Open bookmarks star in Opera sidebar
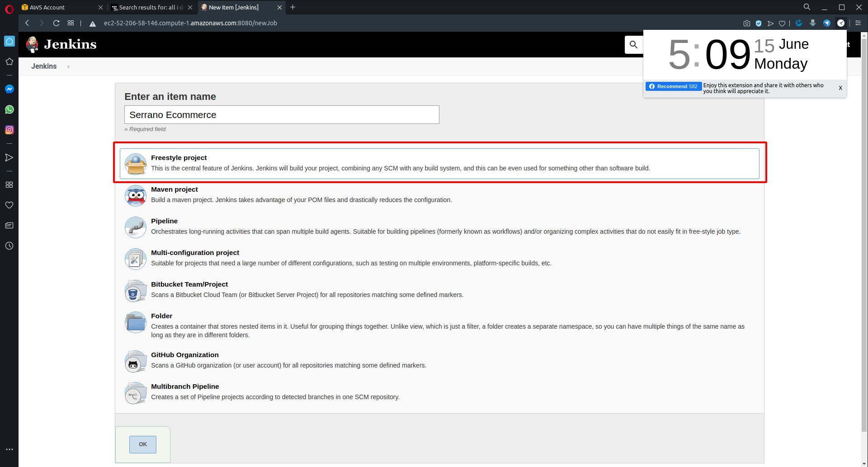The image size is (868, 467). pyautogui.click(x=9, y=61)
